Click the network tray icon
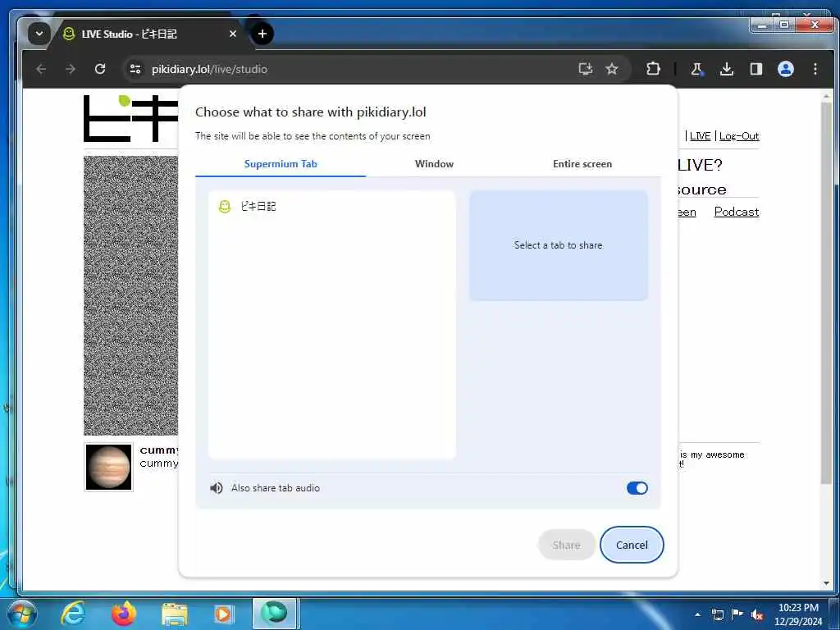 pos(717,614)
